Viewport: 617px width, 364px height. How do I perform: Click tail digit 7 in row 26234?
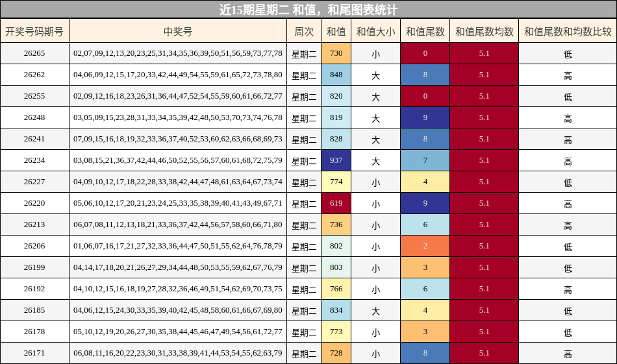point(425,160)
